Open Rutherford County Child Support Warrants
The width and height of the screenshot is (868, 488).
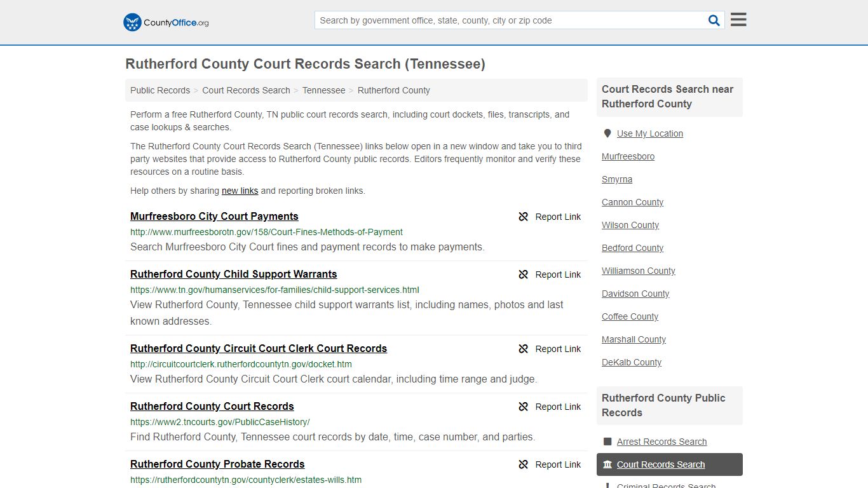click(x=233, y=274)
